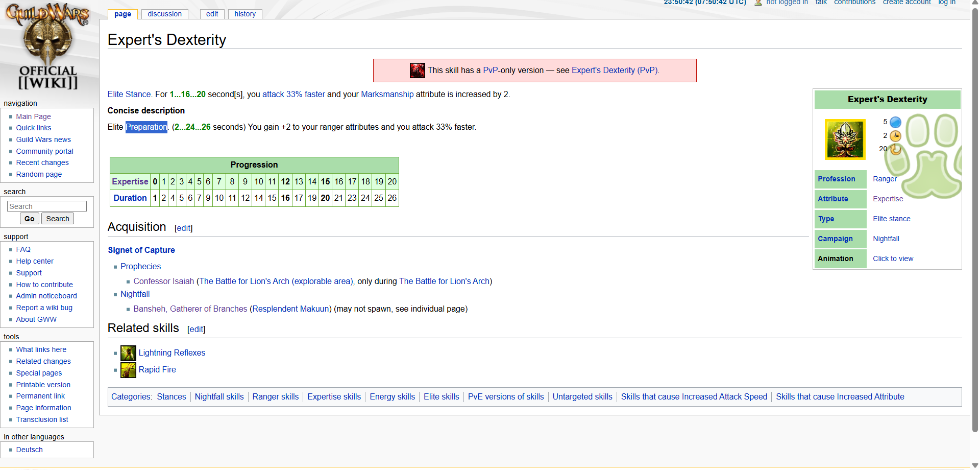Open the Expert's Dexterity skill icon image
This screenshot has width=980, height=470.
[845, 139]
